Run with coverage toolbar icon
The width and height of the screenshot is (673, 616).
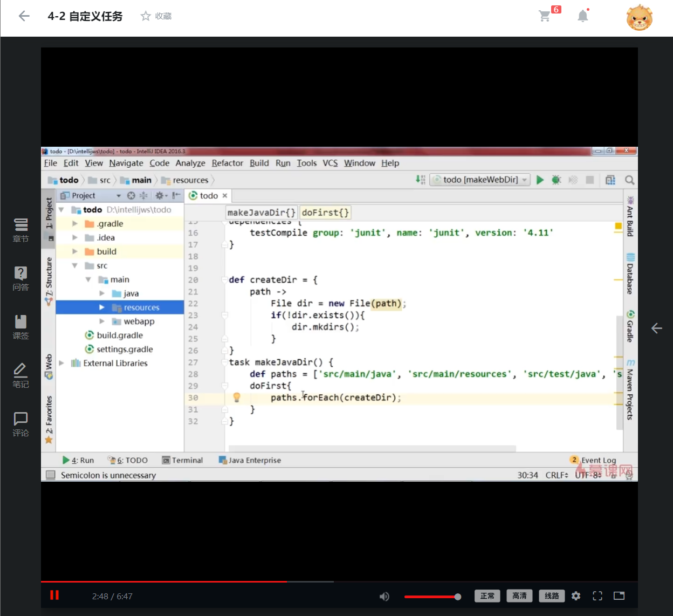point(573,180)
